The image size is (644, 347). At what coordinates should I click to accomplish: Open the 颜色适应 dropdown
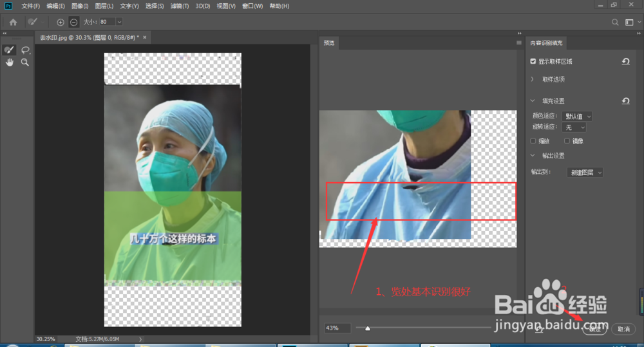[x=577, y=117]
